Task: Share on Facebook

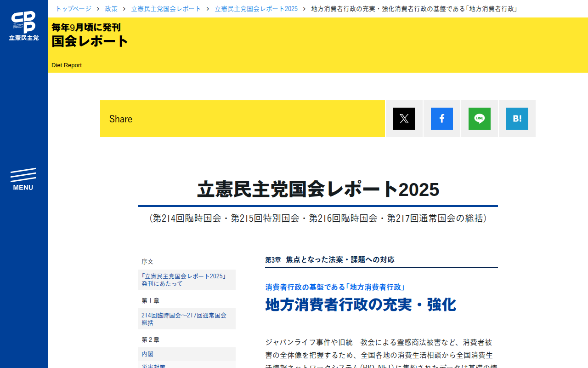Action: click(x=442, y=119)
